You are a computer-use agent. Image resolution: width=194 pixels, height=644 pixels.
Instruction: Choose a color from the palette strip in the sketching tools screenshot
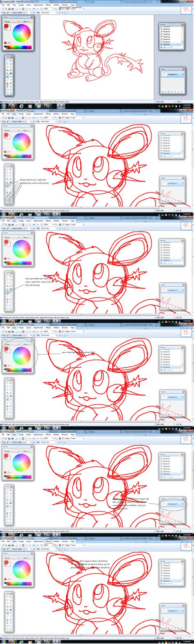click(18, 156)
